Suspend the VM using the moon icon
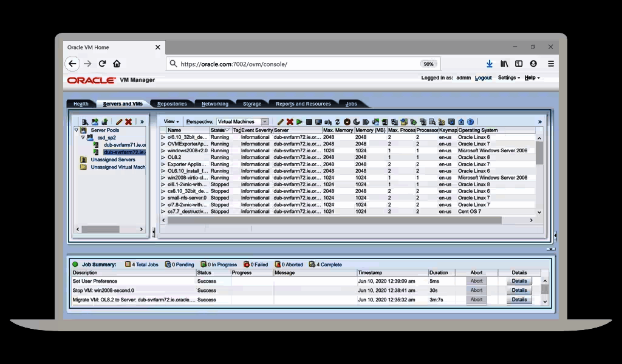 click(357, 121)
